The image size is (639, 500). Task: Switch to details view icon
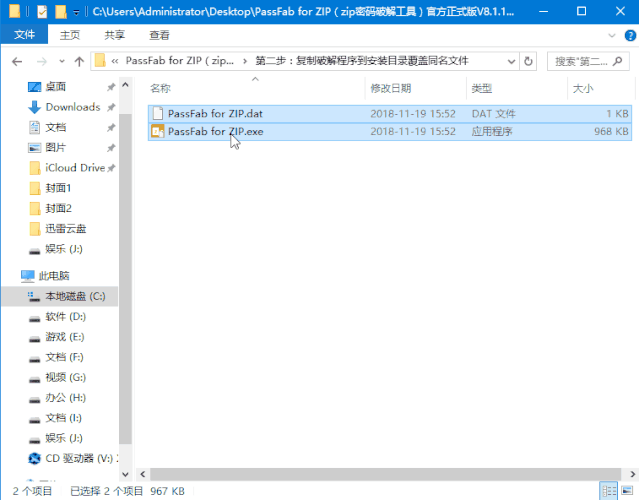point(609,491)
